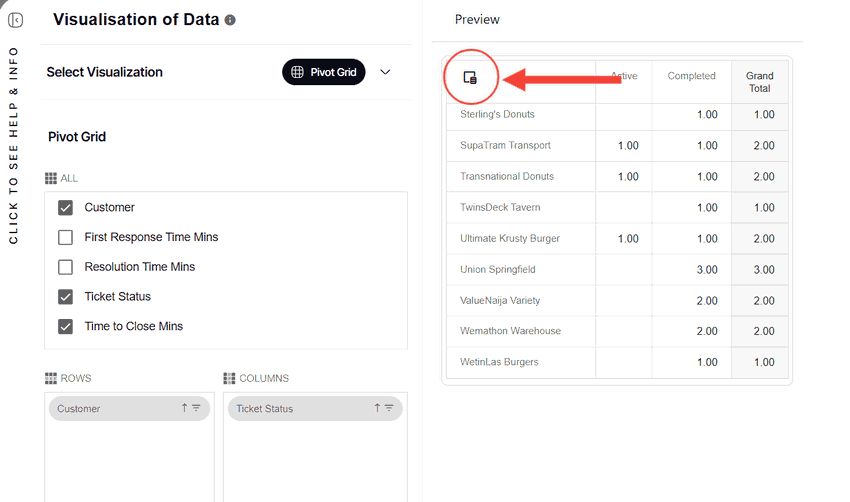Select the WetinLas Burgers row label

(x=499, y=362)
